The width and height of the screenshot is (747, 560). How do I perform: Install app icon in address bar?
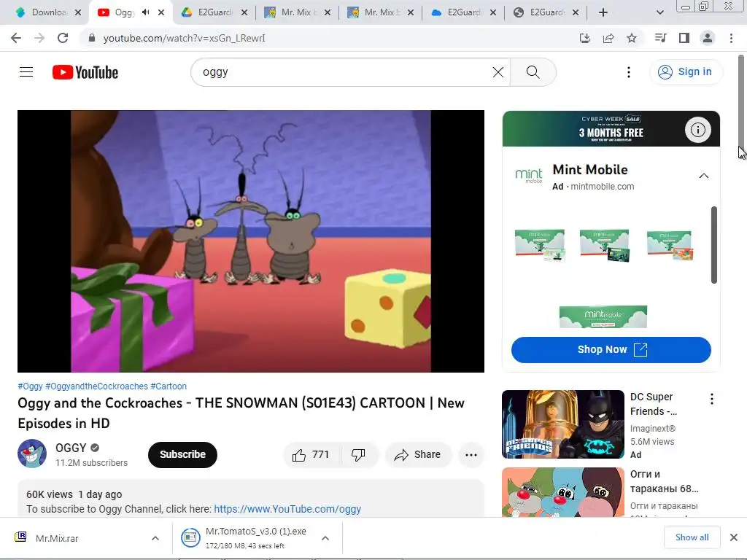coord(584,38)
